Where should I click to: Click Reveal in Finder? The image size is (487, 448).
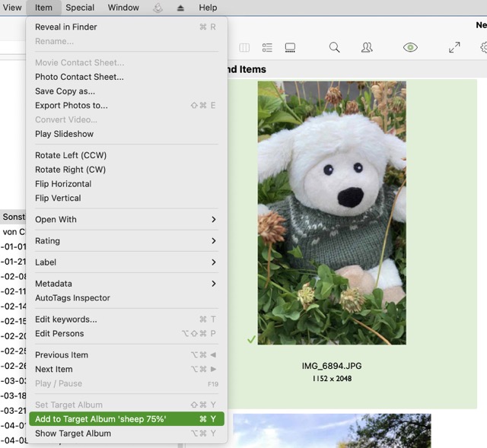[x=66, y=27]
